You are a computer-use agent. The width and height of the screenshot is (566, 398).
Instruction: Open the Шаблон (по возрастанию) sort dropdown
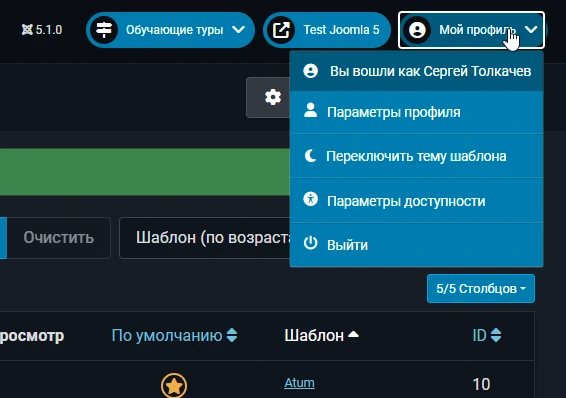205,238
